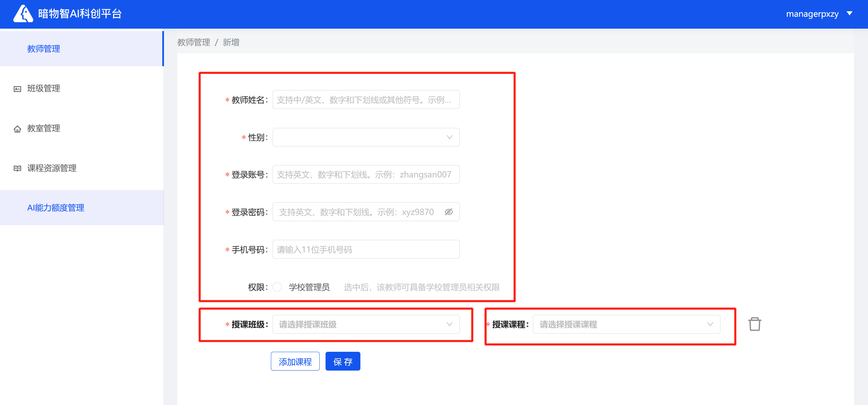Click the 保存 save button
868x405 pixels.
tap(343, 361)
